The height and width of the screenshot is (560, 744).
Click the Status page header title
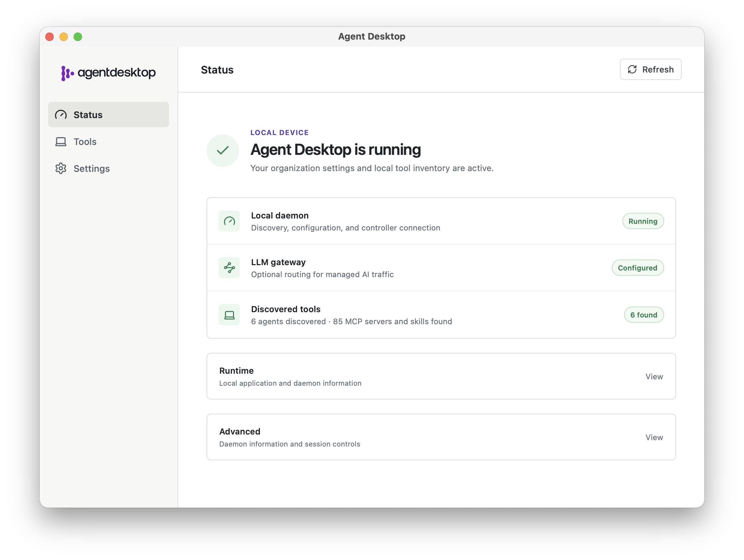217,70
